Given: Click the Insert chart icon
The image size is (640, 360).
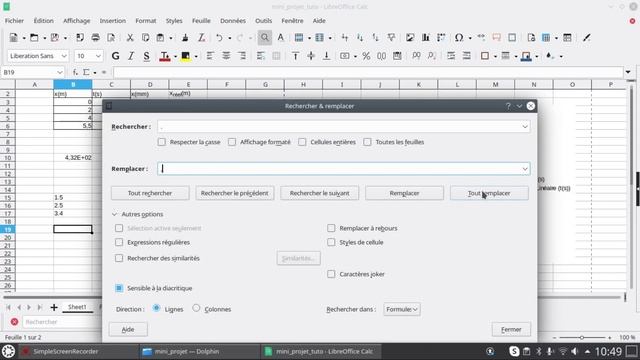Looking at the screenshot, I should [x=426, y=38].
